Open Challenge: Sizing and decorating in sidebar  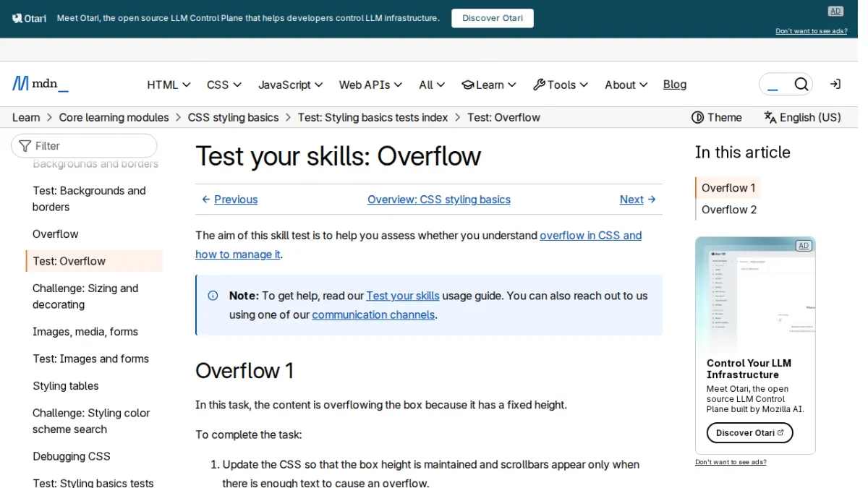pyautogui.click(x=95, y=296)
